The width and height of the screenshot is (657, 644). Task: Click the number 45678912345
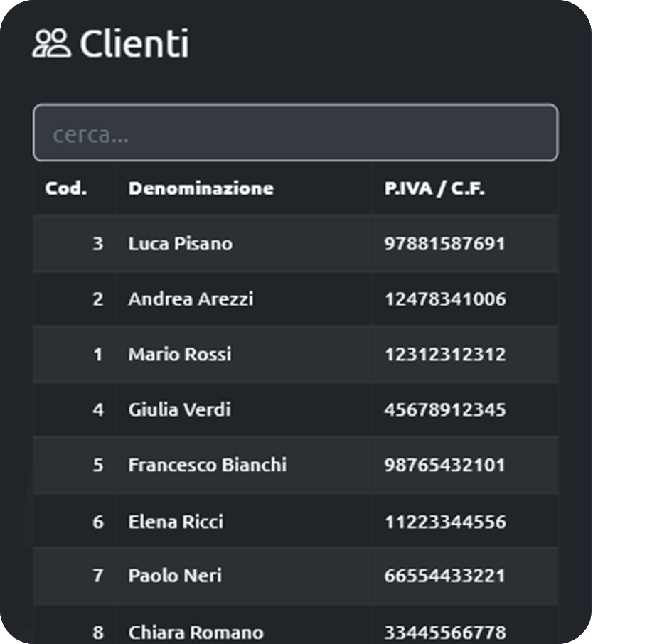pyautogui.click(x=445, y=409)
